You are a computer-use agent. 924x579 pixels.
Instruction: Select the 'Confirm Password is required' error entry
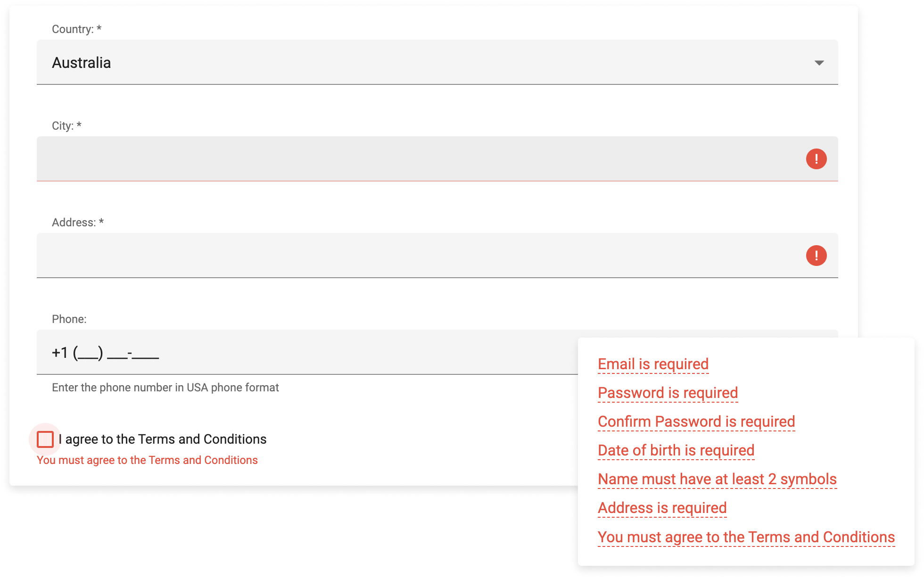[696, 422]
